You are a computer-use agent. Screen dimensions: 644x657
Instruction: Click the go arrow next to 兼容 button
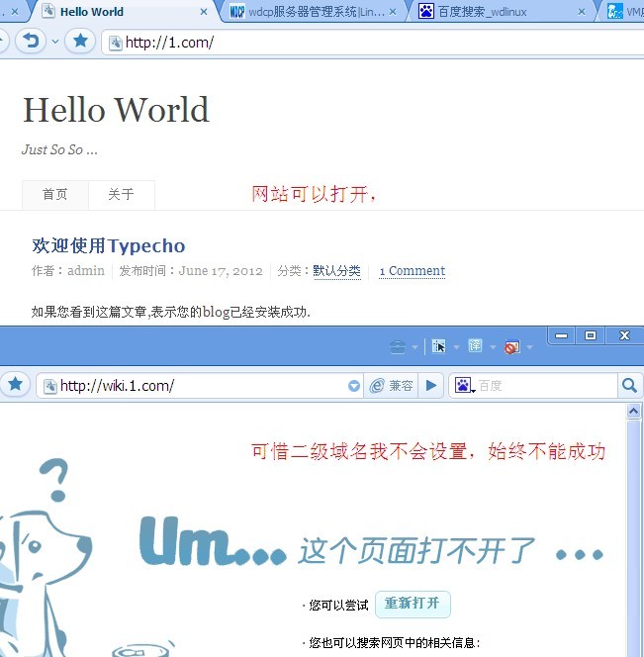(x=430, y=386)
